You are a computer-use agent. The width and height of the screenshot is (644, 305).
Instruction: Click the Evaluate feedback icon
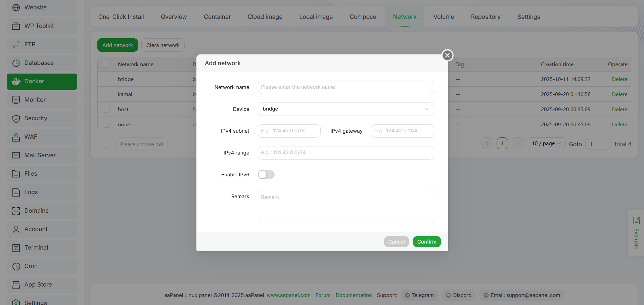pyautogui.click(x=636, y=220)
